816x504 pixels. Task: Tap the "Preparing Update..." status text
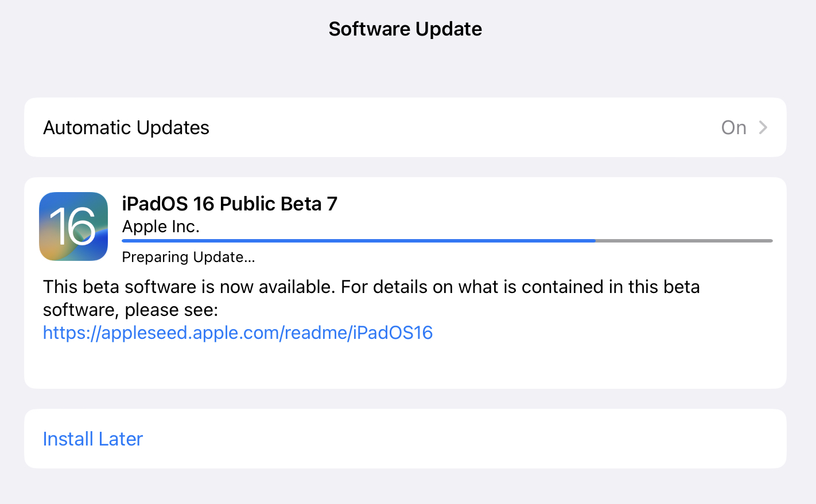(188, 257)
